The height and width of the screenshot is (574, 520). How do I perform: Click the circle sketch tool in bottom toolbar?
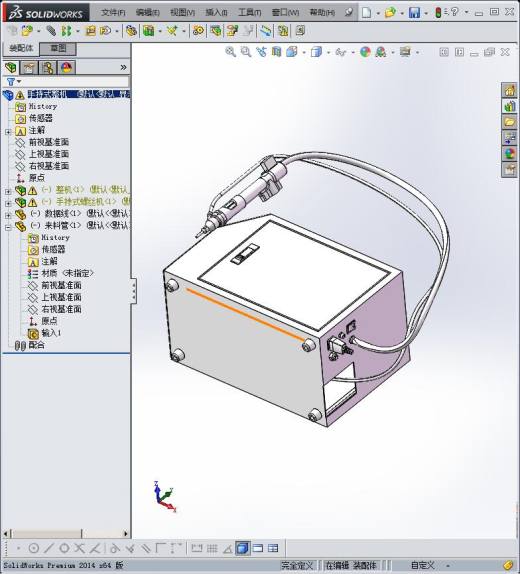[34, 548]
